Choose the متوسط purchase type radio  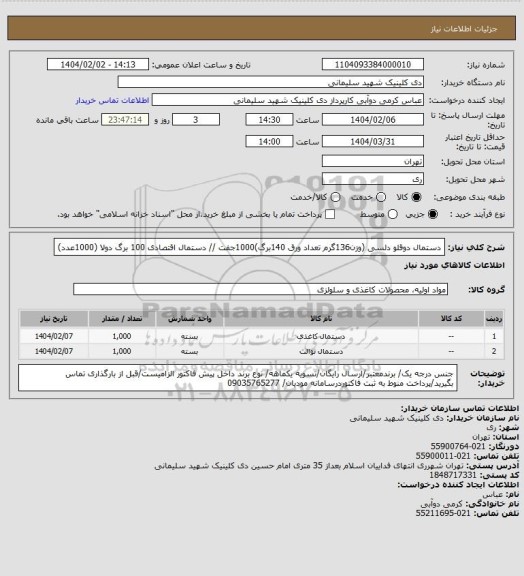click(x=393, y=214)
